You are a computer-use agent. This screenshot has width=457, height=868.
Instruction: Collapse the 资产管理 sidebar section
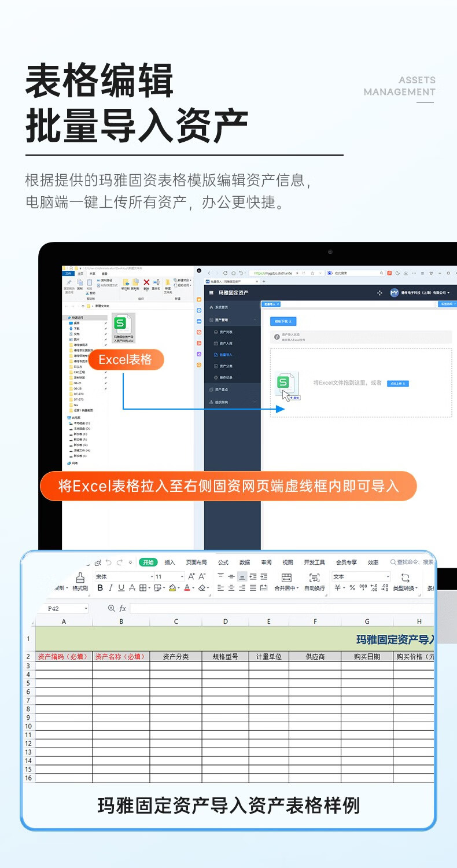pyautogui.click(x=232, y=319)
